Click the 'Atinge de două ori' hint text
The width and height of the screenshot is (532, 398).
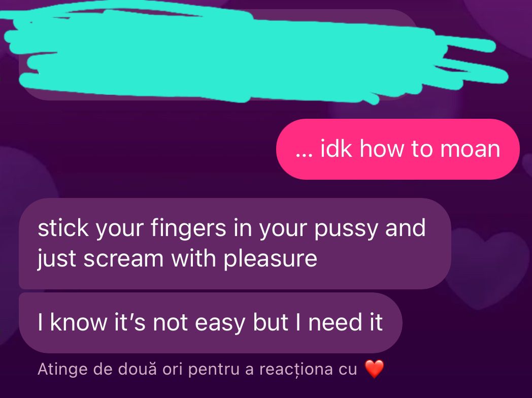coord(197,369)
